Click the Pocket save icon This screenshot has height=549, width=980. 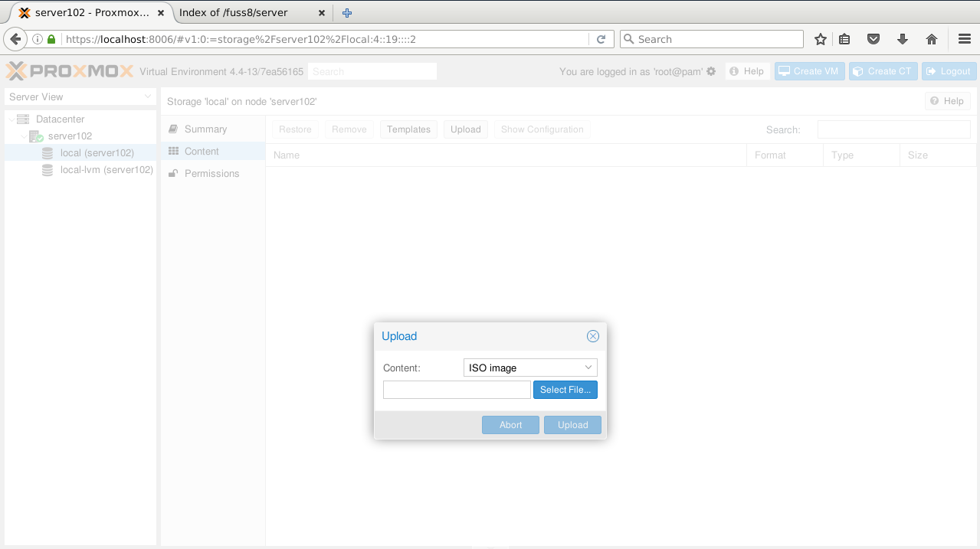point(873,39)
